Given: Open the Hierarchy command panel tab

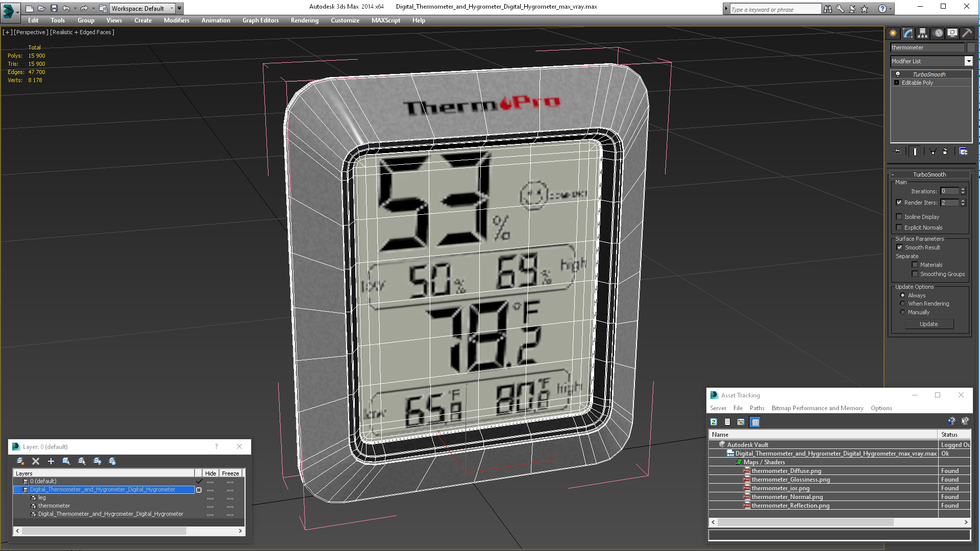Looking at the screenshot, I should coord(922,33).
